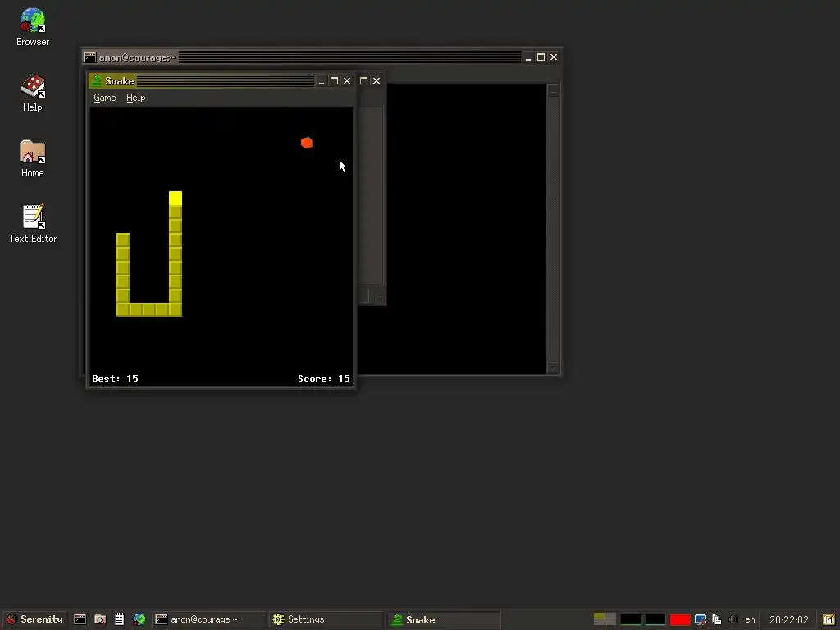Click the Snake taskbar button
This screenshot has height=630, width=840.
coord(444,619)
